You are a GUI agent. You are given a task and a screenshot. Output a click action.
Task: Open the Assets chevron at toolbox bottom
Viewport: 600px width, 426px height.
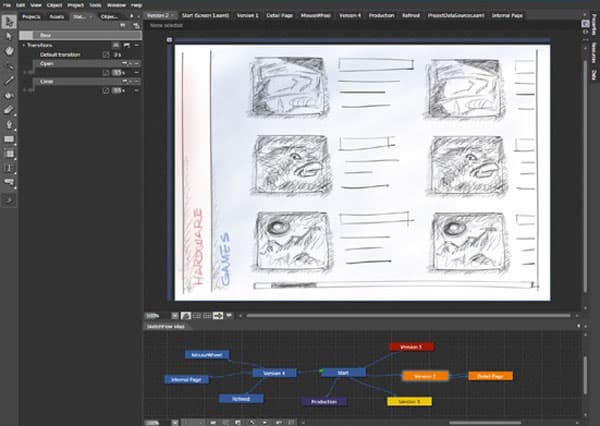(x=9, y=200)
